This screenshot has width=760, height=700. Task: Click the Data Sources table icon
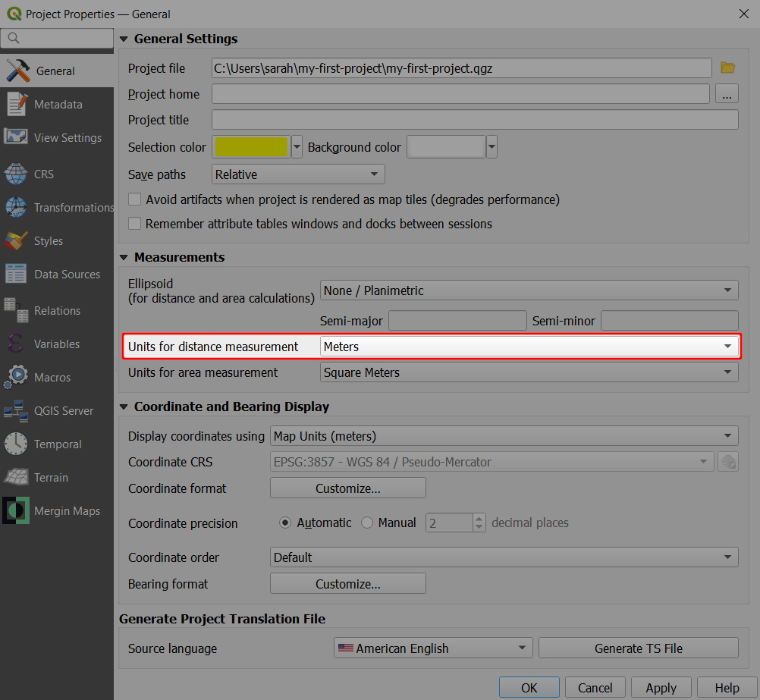pyautogui.click(x=15, y=274)
